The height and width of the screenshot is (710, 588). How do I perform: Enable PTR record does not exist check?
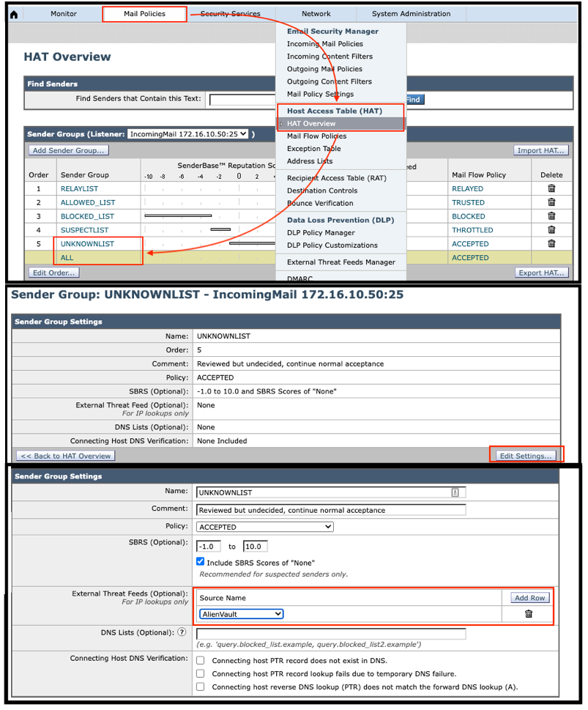pyautogui.click(x=201, y=660)
